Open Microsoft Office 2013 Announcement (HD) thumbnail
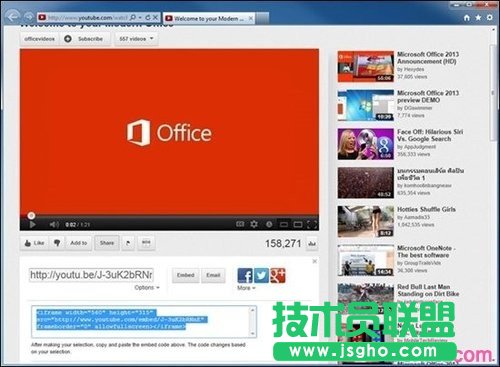 click(x=366, y=66)
